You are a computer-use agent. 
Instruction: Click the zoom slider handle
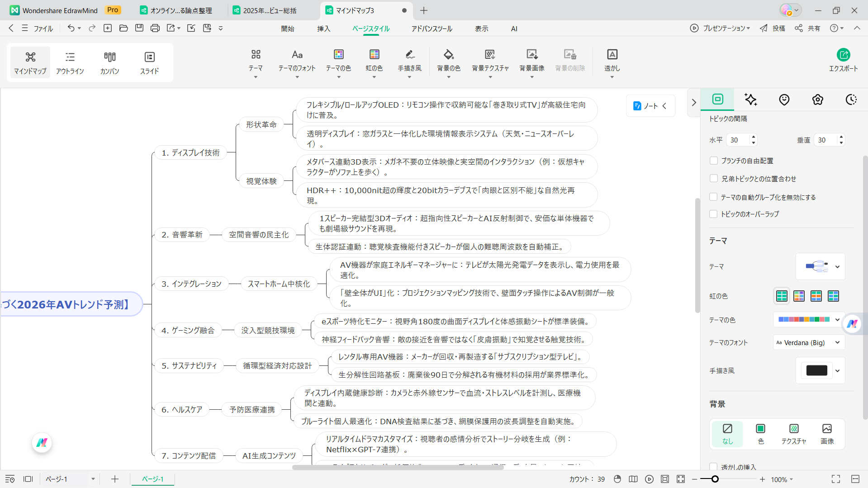point(715,479)
